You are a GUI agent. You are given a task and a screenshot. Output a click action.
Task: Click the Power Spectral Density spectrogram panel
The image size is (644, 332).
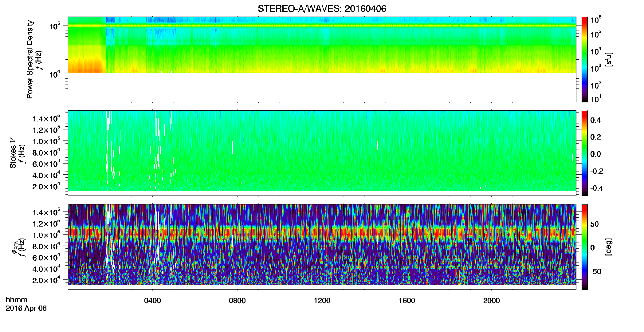pos(322,59)
